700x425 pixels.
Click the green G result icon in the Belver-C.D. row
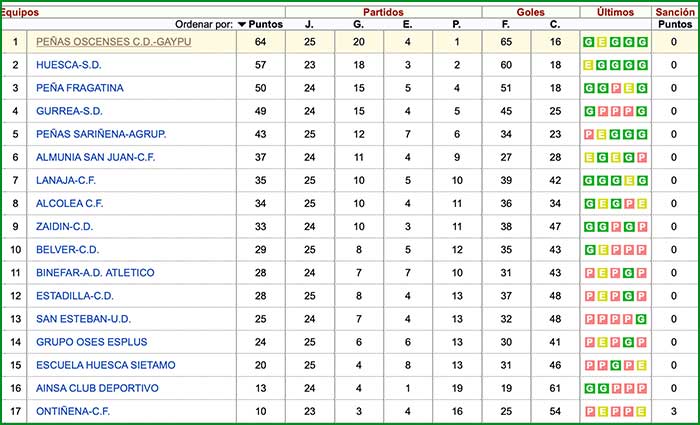click(590, 249)
